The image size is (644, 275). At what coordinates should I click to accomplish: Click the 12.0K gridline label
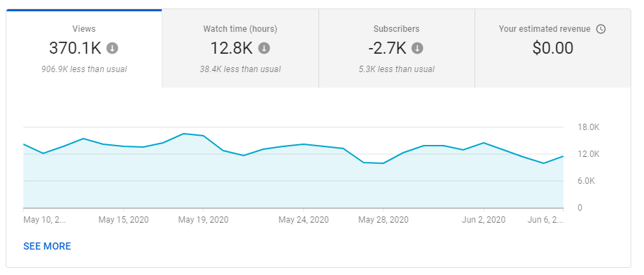click(x=588, y=154)
